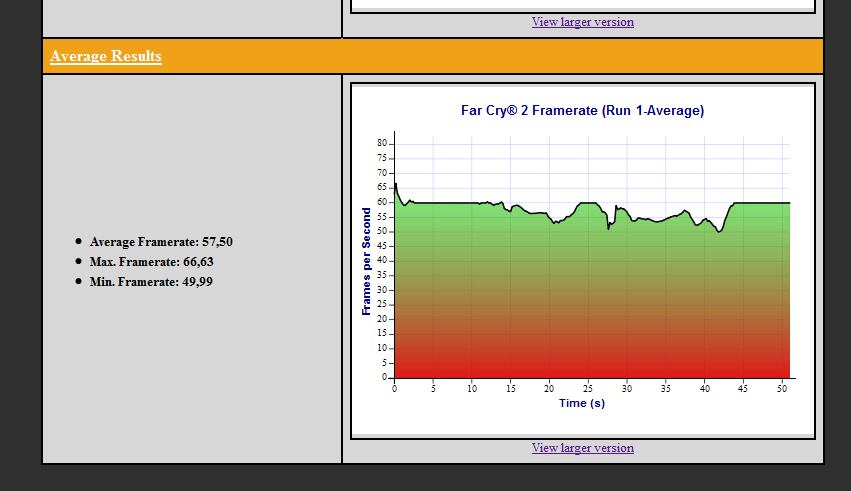851x491 pixels.
Task: Select the Average Framerate: 57,50 text
Action: coord(161,242)
